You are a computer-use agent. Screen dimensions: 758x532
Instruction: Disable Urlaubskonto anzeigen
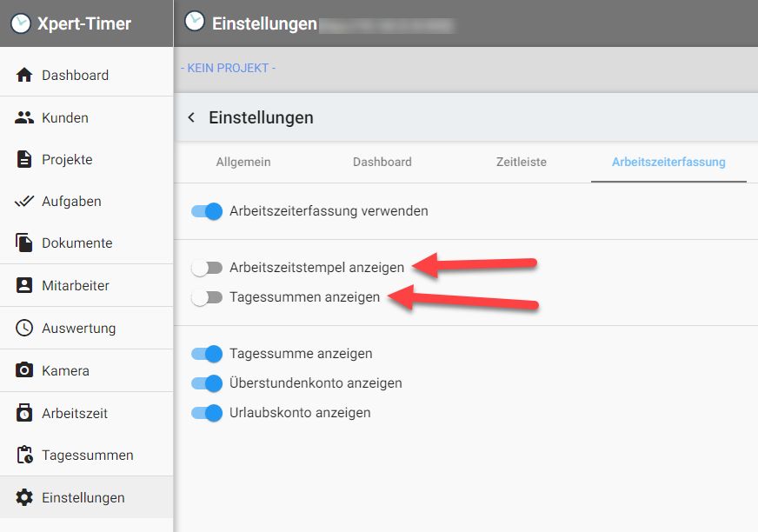click(x=207, y=413)
